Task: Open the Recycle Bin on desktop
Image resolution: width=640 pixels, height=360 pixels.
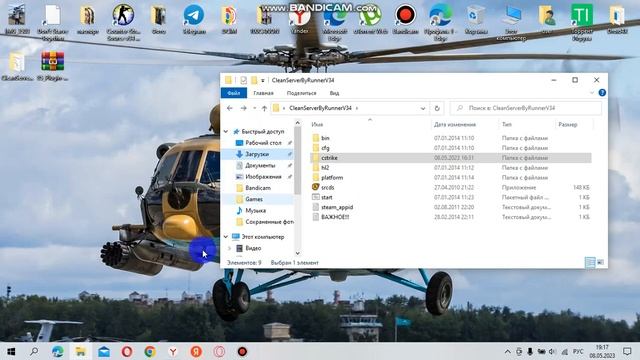Action: pos(476,19)
